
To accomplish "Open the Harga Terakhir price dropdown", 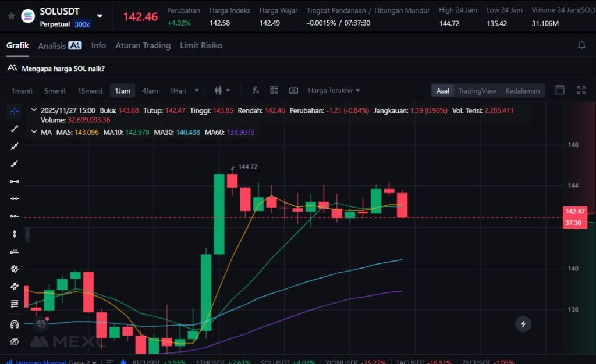I will point(334,90).
